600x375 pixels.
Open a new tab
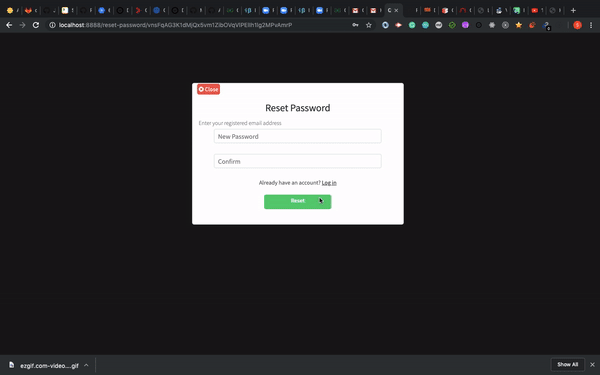click(573, 10)
